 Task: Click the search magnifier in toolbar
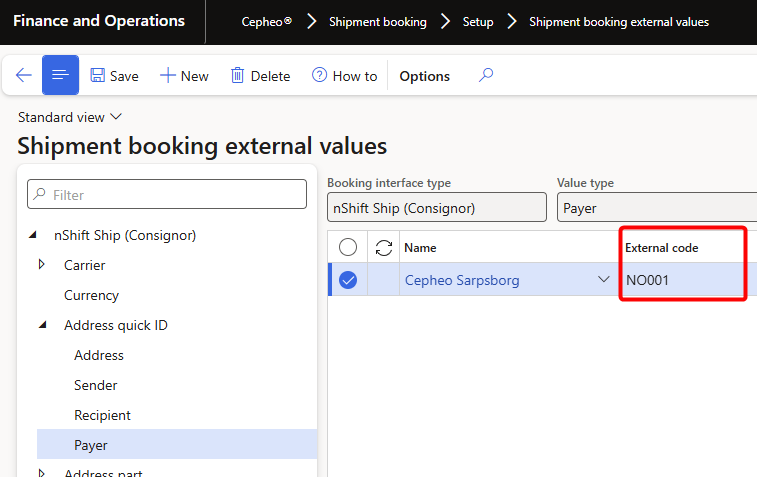point(486,75)
